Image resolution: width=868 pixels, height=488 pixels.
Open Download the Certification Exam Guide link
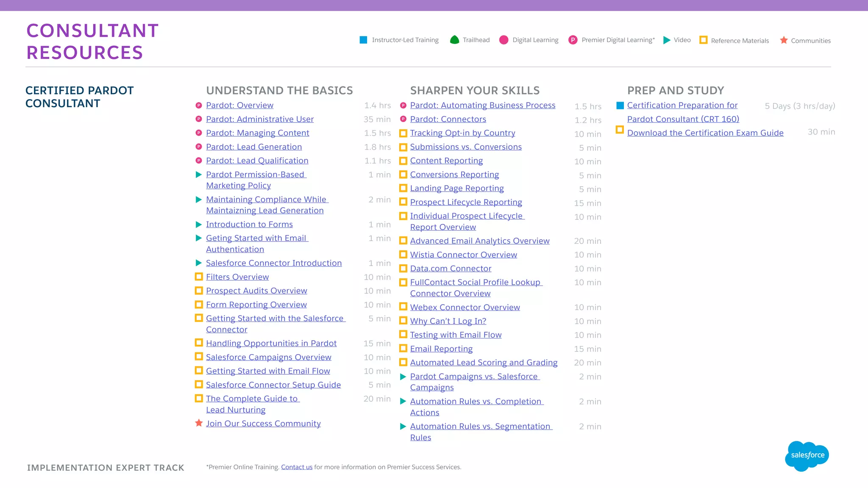tap(705, 133)
